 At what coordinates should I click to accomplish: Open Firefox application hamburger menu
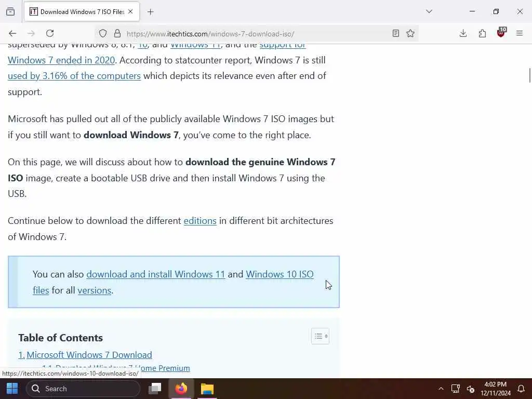[520, 33]
